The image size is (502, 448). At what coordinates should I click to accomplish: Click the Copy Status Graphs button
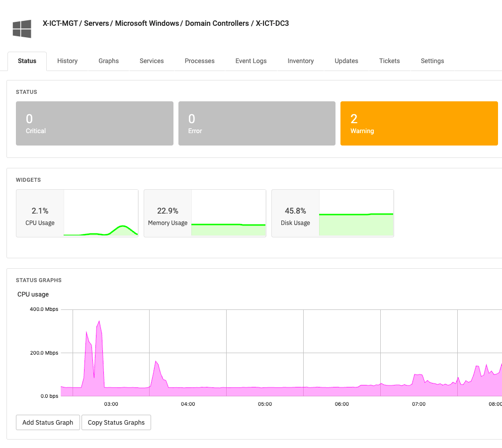[x=116, y=422]
